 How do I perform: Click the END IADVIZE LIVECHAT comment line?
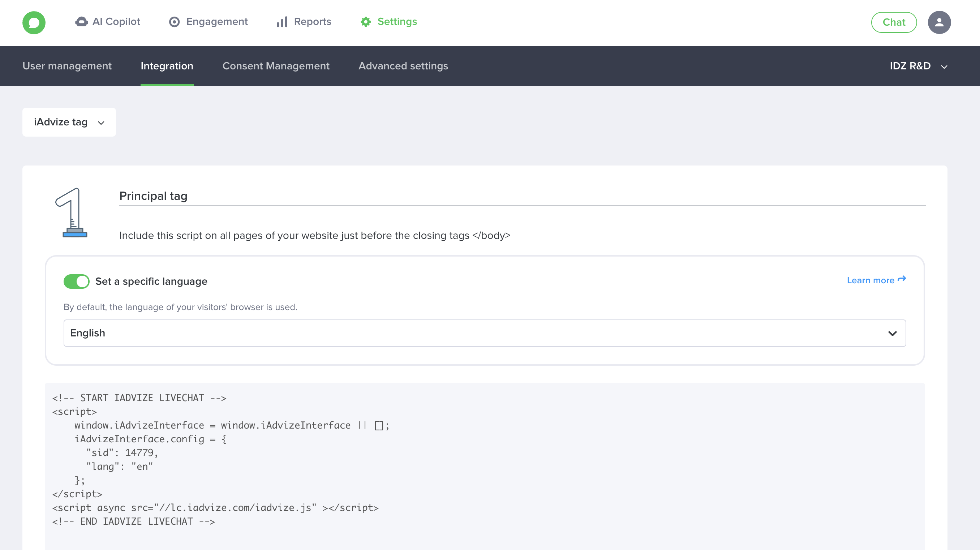(134, 521)
